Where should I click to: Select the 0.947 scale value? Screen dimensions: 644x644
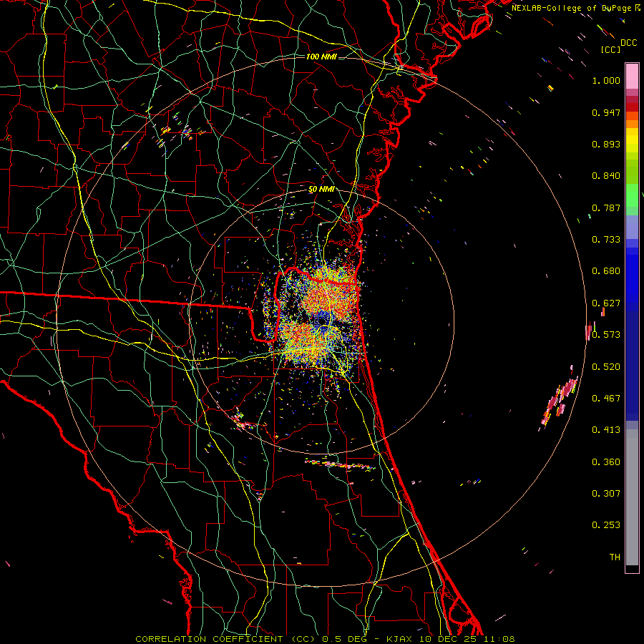click(x=606, y=112)
